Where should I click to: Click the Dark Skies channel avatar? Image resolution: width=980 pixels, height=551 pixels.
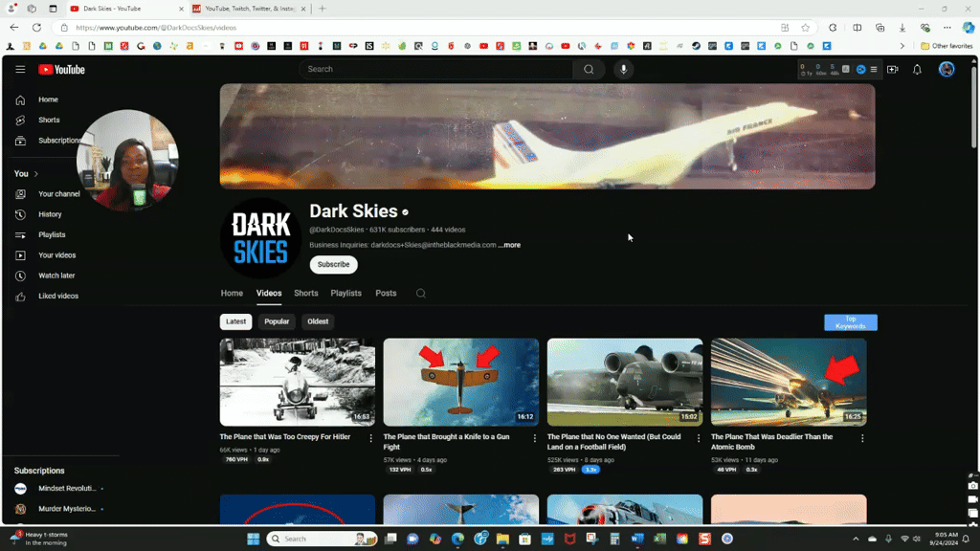(x=260, y=238)
